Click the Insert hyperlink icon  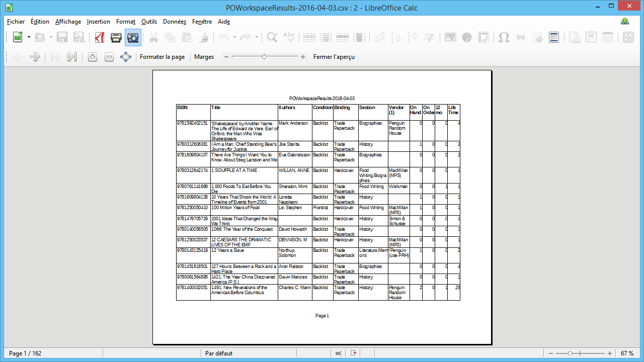520,37
